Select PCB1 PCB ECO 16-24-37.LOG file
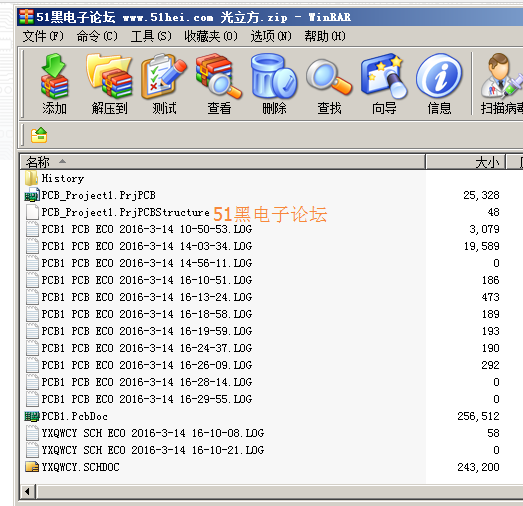523x506 pixels. click(x=147, y=348)
